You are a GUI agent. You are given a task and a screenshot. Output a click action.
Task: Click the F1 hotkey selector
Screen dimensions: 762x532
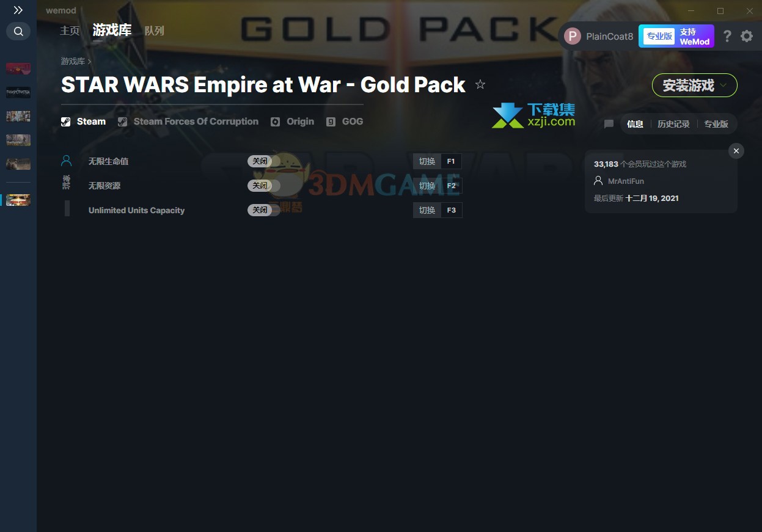pyautogui.click(x=451, y=161)
